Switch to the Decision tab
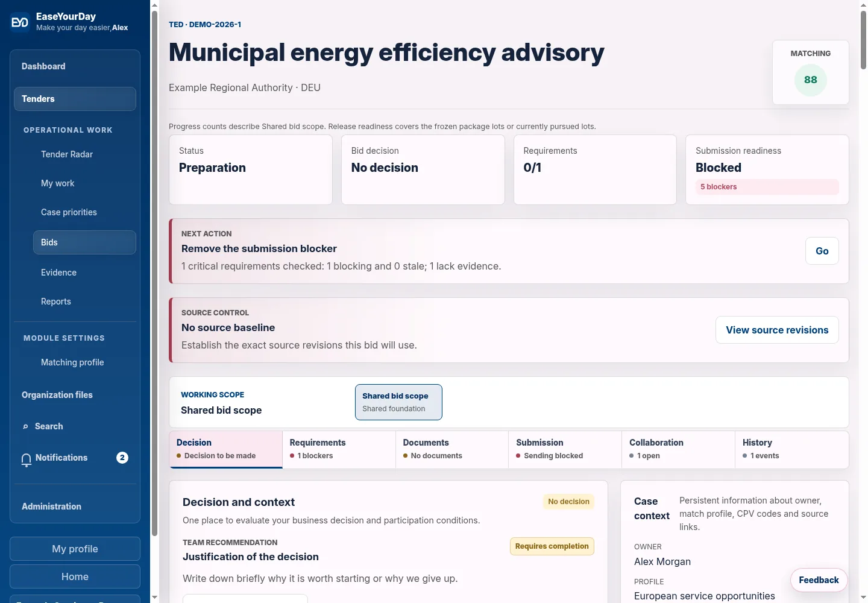Image resolution: width=868 pixels, height=603 pixels. pyautogui.click(x=226, y=449)
